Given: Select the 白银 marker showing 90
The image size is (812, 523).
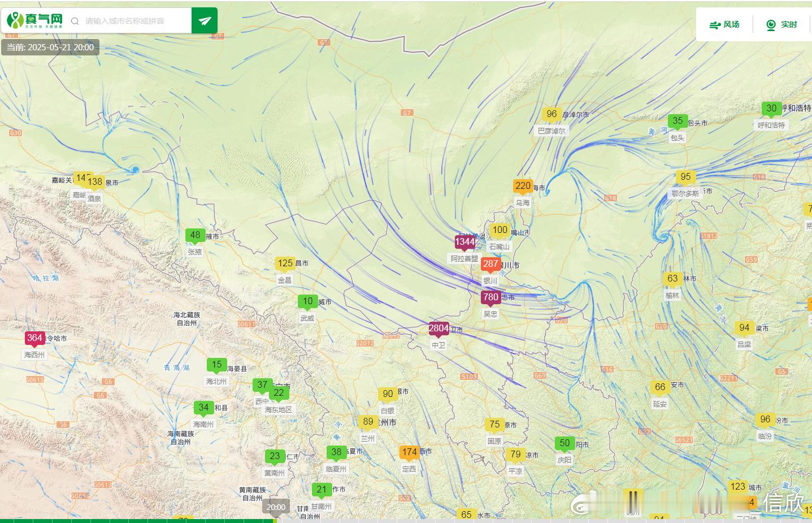Looking at the screenshot, I should [387, 394].
